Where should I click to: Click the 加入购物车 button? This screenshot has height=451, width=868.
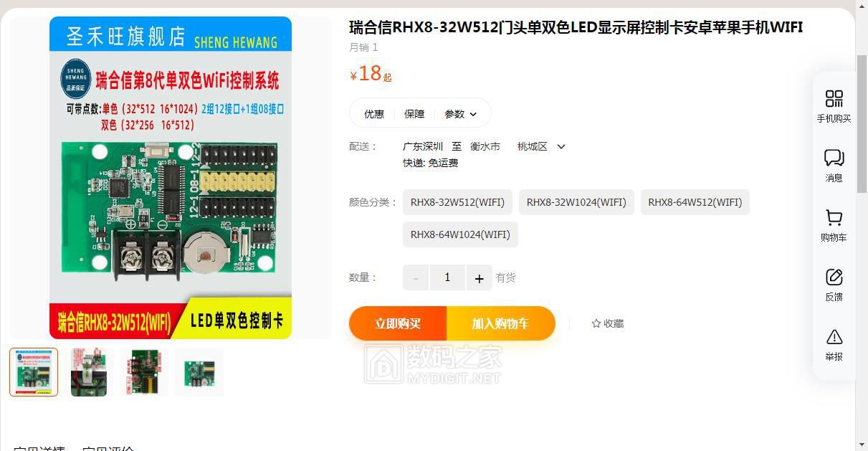click(500, 323)
